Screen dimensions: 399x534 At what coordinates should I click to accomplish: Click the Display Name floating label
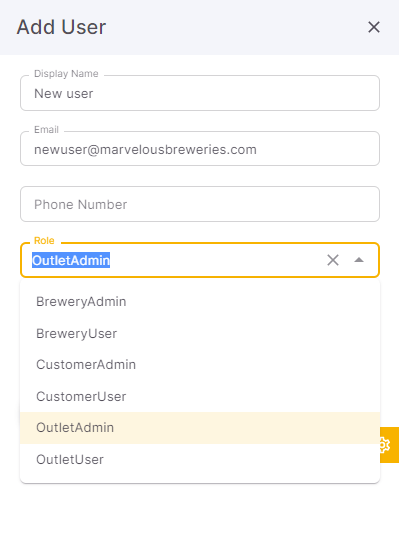[x=66, y=74]
